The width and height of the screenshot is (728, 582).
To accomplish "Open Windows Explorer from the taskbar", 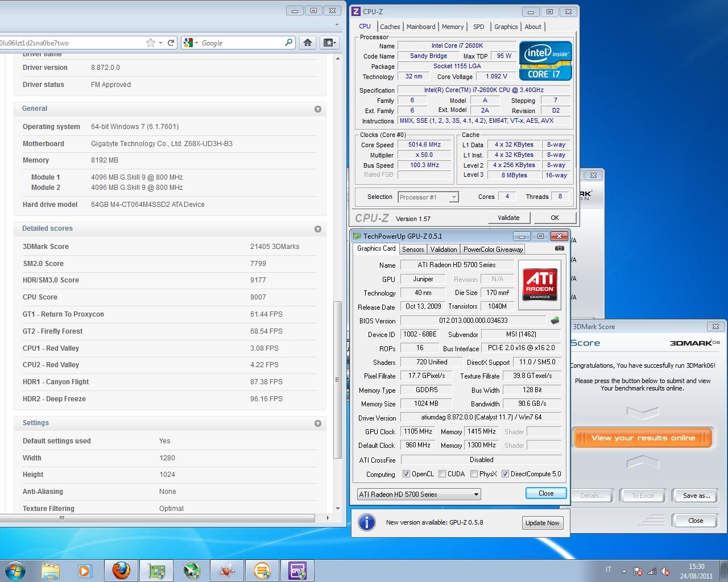I will [51, 570].
